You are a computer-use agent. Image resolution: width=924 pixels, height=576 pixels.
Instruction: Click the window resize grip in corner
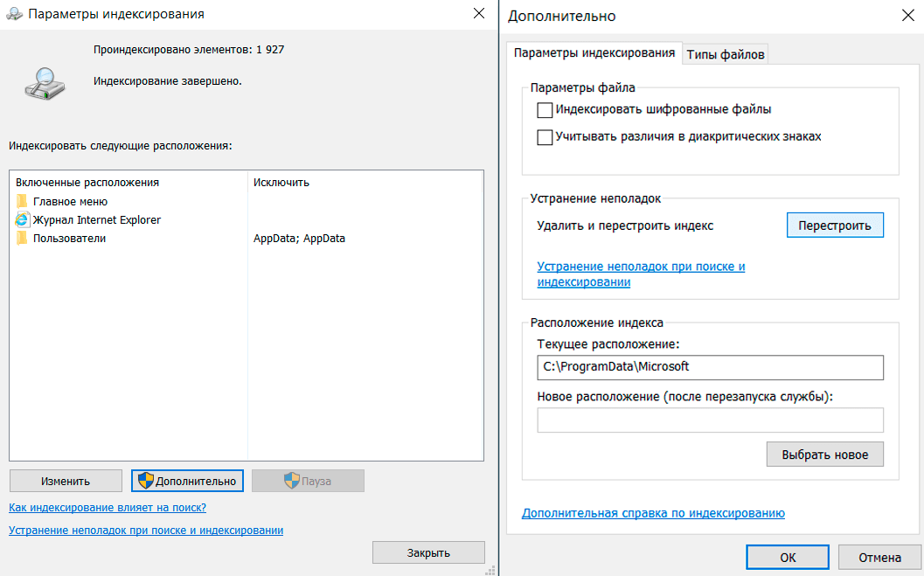coord(490,570)
